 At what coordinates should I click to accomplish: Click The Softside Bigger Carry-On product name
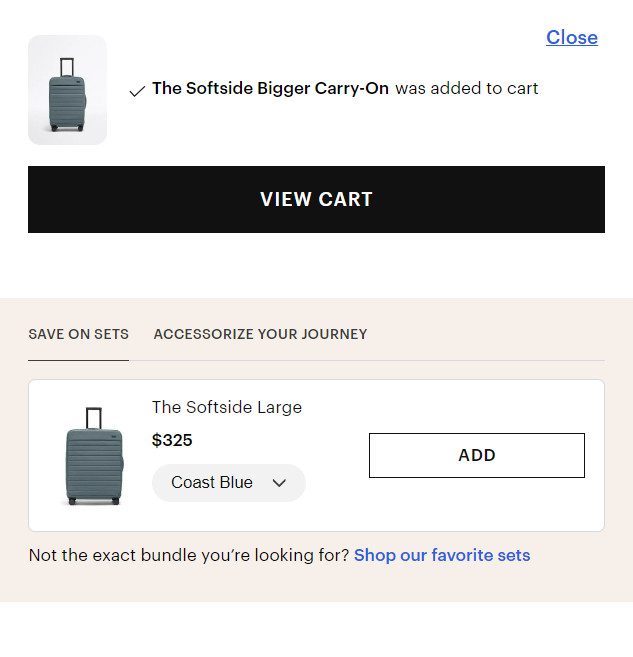(270, 88)
